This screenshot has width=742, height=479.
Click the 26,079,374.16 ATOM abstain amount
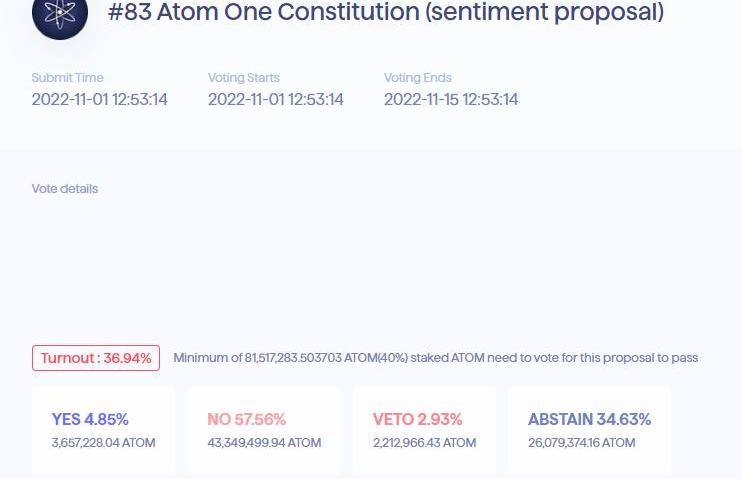[581, 442]
